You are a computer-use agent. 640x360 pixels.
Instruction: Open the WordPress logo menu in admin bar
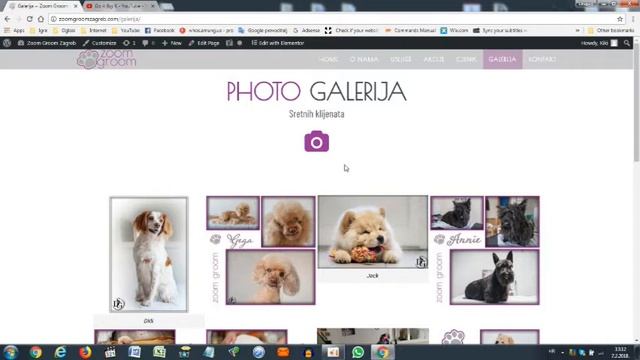pos(7,43)
